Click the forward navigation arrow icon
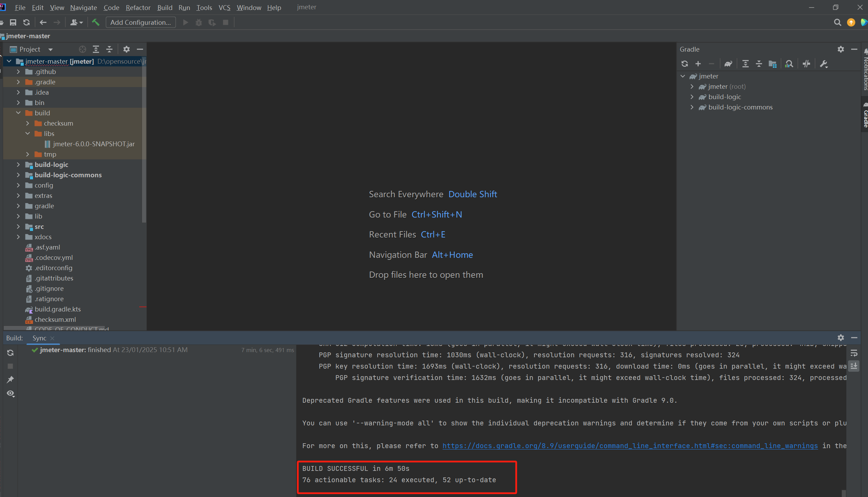 (57, 22)
